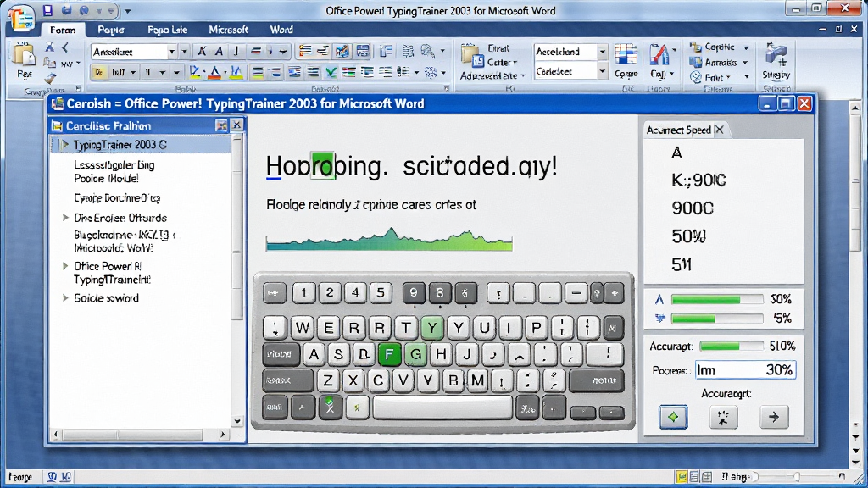Click the W key on virtual keyboard

[x=303, y=328]
